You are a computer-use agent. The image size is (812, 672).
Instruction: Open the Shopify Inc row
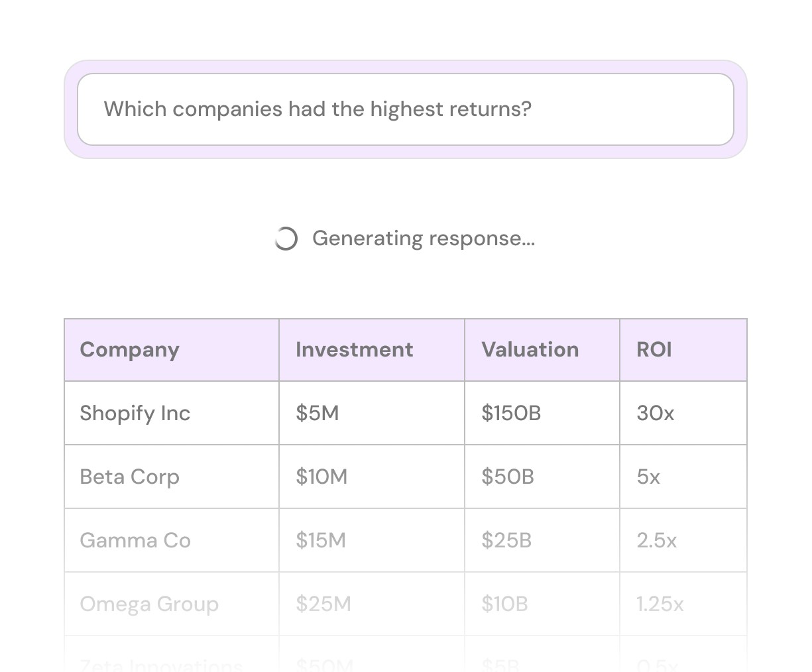coord(406,413)
